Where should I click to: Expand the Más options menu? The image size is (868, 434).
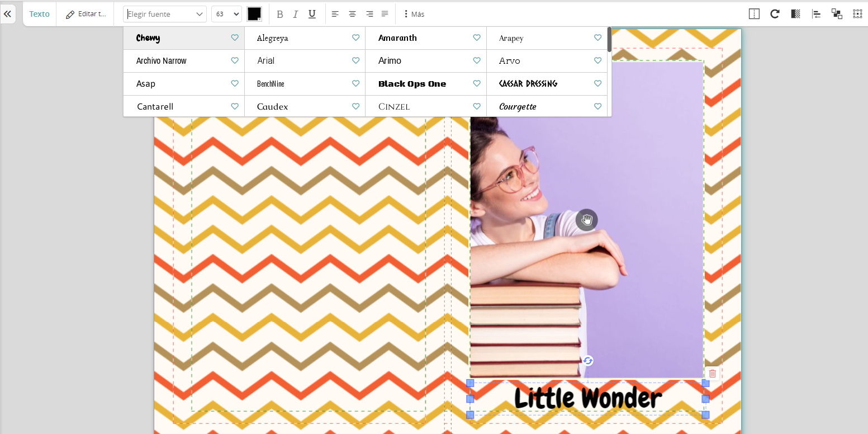pos(414,14)
